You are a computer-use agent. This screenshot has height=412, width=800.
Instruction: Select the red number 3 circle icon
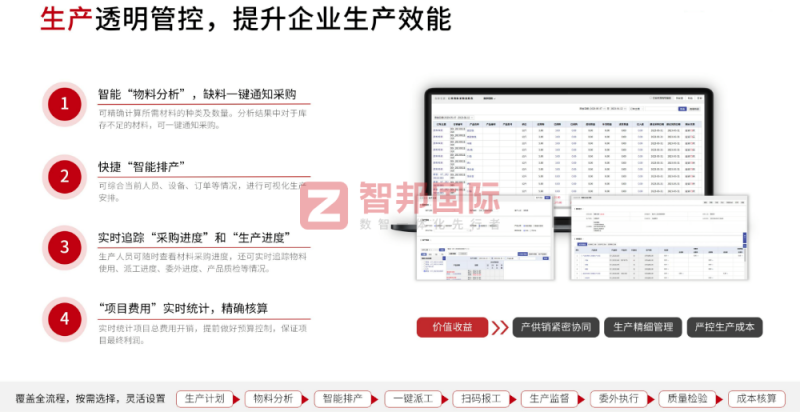[x=65, y=247]
